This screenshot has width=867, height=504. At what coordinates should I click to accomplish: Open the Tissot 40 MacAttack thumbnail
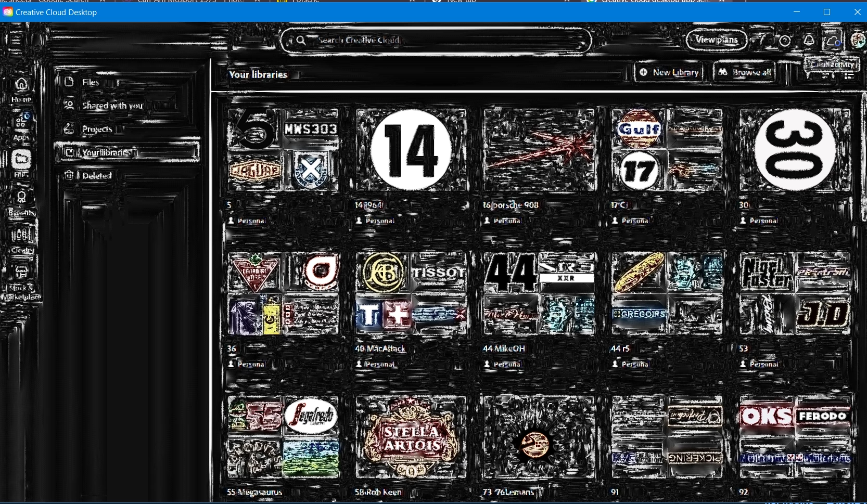coord(411,294)
